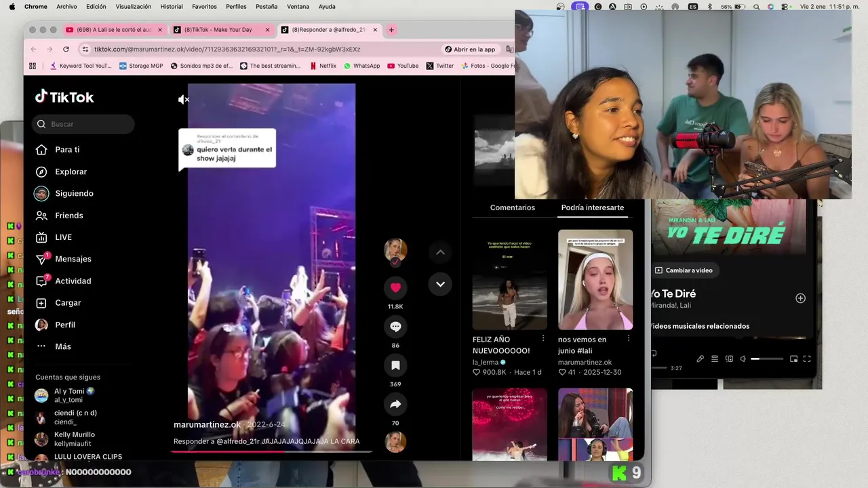Switch to Comentarios tab
Image resolution: width=868 pixels, height=488 pixels.
tap(513, 207)
